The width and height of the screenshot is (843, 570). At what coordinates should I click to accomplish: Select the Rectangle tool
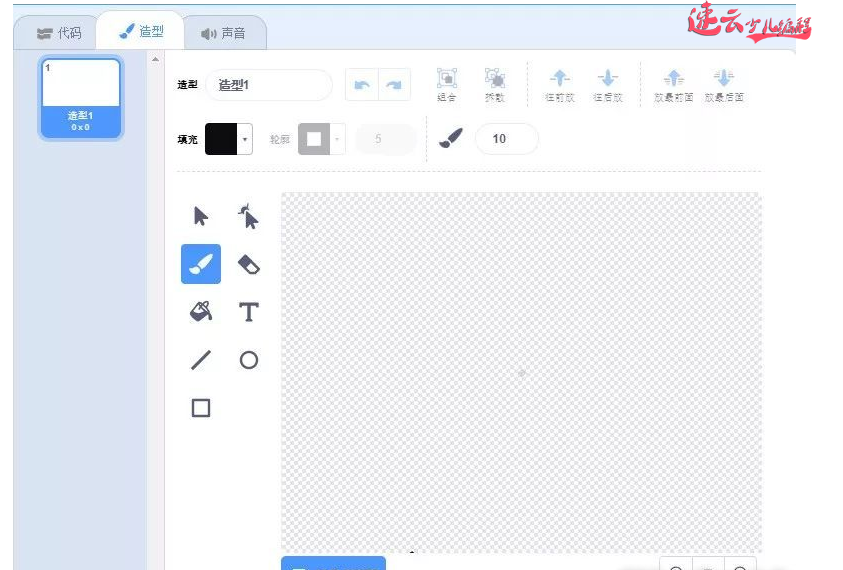click(201, 408)
